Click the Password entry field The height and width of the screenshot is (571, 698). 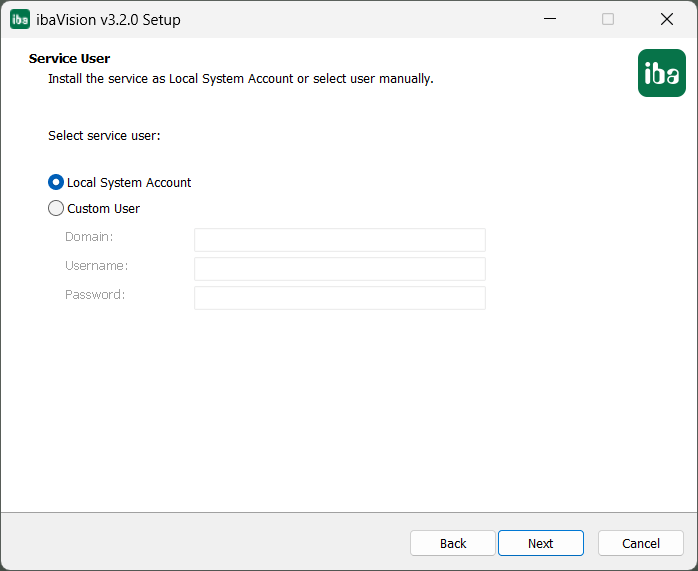click(x=340, y=298)
